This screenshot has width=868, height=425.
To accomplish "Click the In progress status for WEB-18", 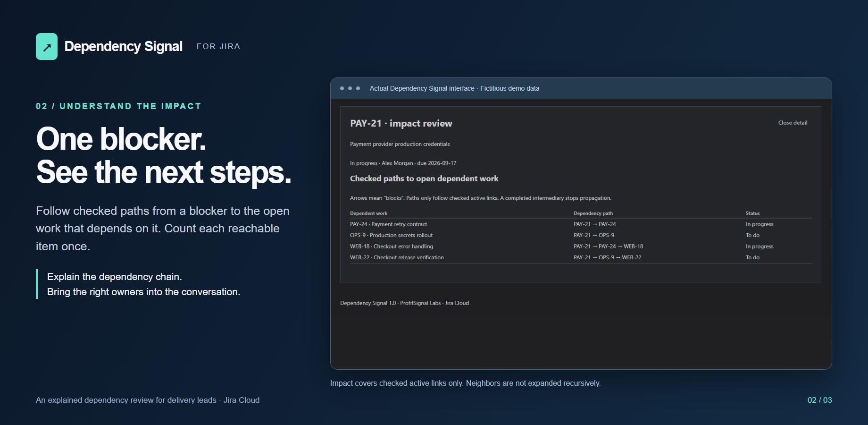I will click(x=759, y=246).
